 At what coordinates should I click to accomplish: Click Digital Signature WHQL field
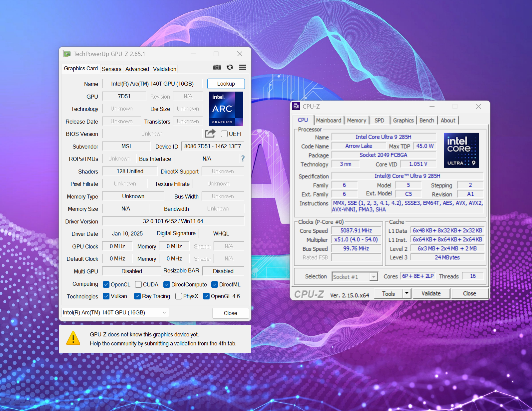[221, 233]
